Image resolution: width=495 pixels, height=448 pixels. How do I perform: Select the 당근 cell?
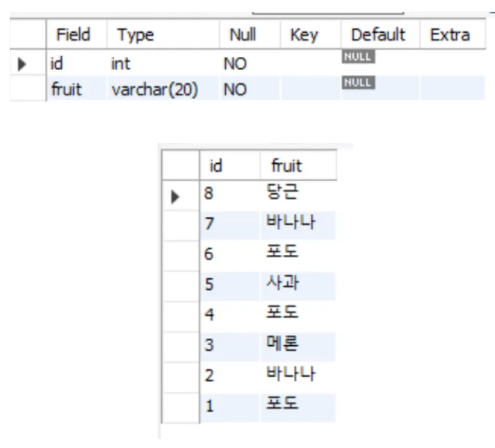298,193
